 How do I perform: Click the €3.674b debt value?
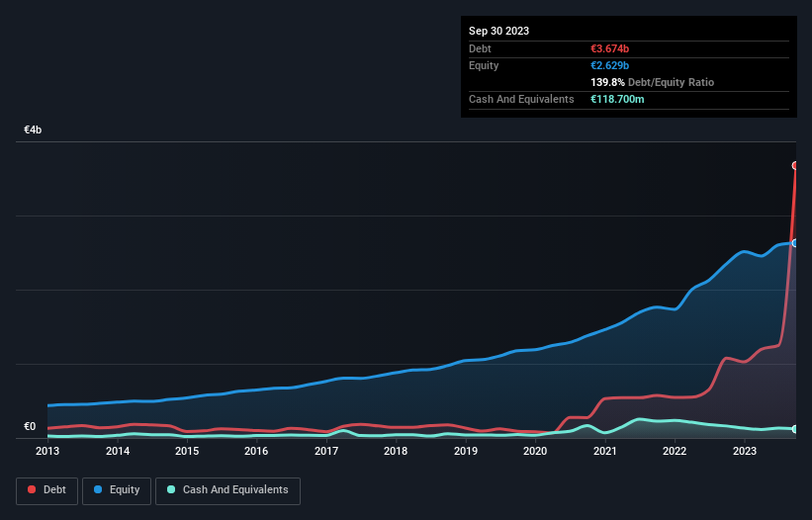pyautogui.click(x=609, y=48)
